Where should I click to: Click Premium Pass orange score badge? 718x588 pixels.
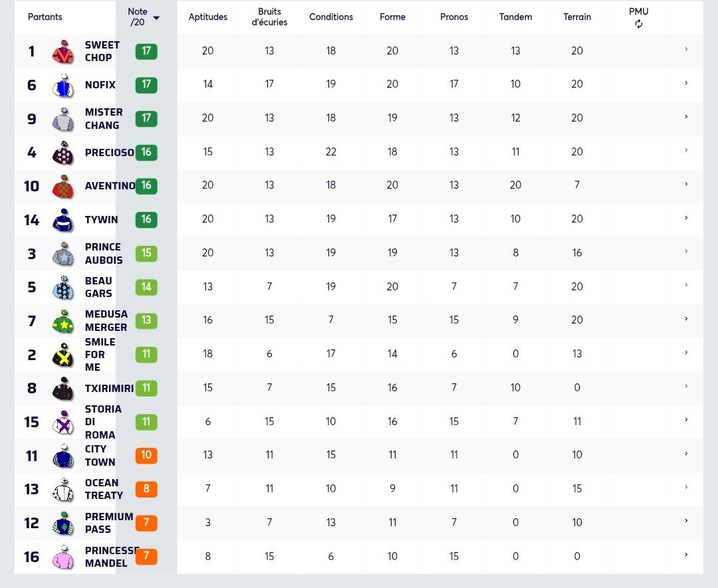pos(146,523)
